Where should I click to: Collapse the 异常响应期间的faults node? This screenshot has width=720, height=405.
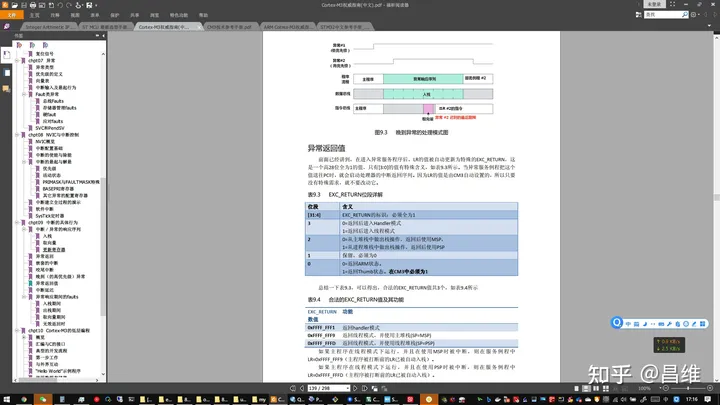click(24, 297)
